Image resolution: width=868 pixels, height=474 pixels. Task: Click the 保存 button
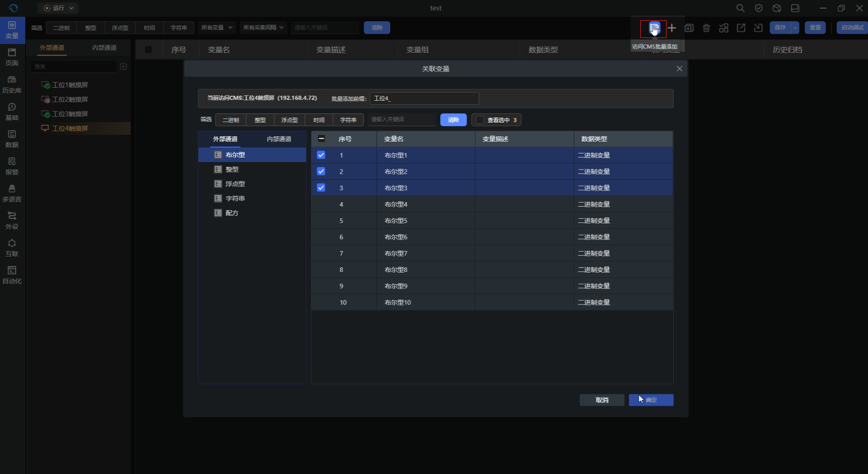tap(780, 28)
